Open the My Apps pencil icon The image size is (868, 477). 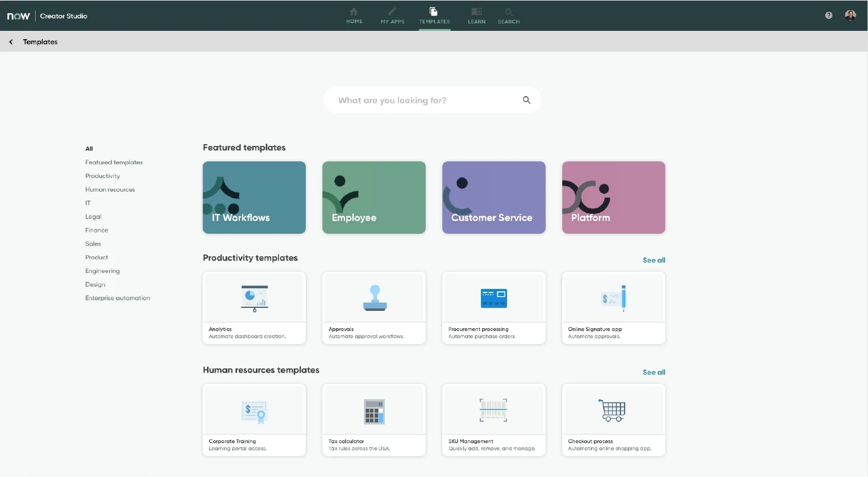(392, 12)
